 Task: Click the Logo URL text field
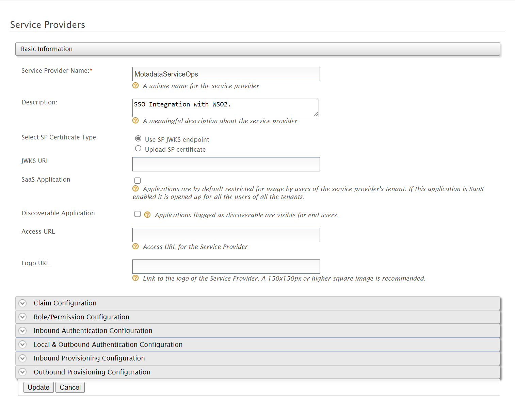tap(226, 267)
